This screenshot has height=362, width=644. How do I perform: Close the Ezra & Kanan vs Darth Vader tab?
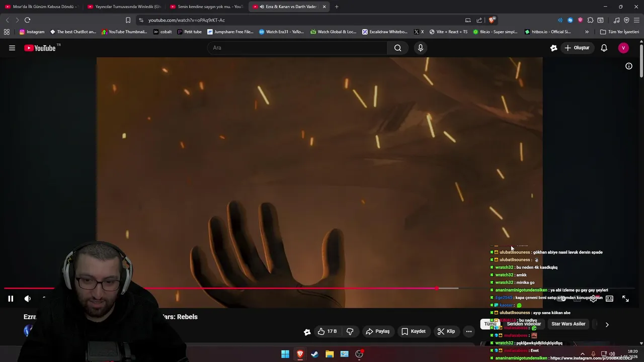[324, 7]
